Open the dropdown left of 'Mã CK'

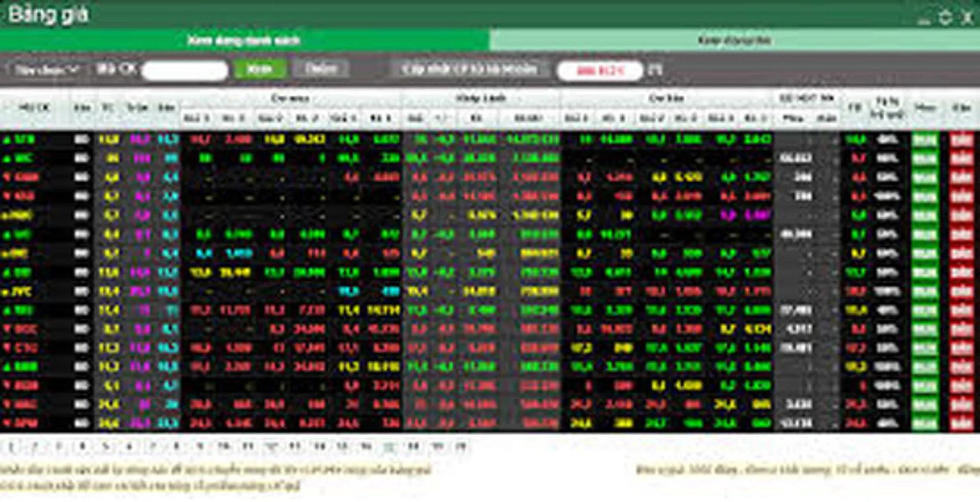[46, 69]
